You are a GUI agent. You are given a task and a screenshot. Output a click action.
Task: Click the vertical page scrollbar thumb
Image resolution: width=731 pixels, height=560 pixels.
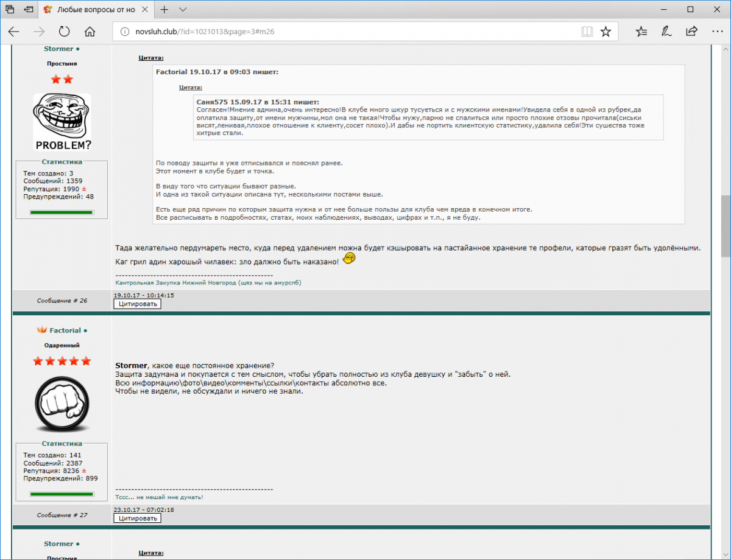(x=726, y=225)
